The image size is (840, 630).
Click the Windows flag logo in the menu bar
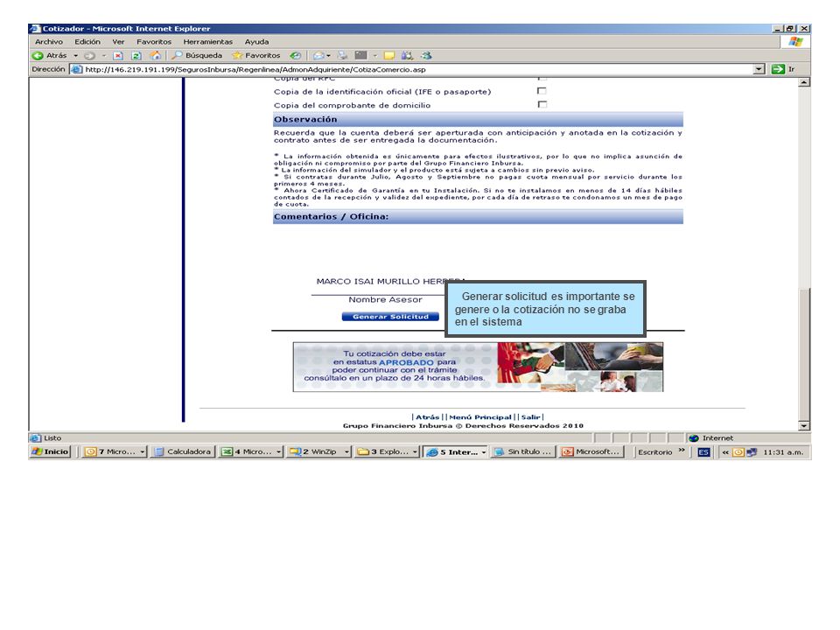[x=795, y=42]
